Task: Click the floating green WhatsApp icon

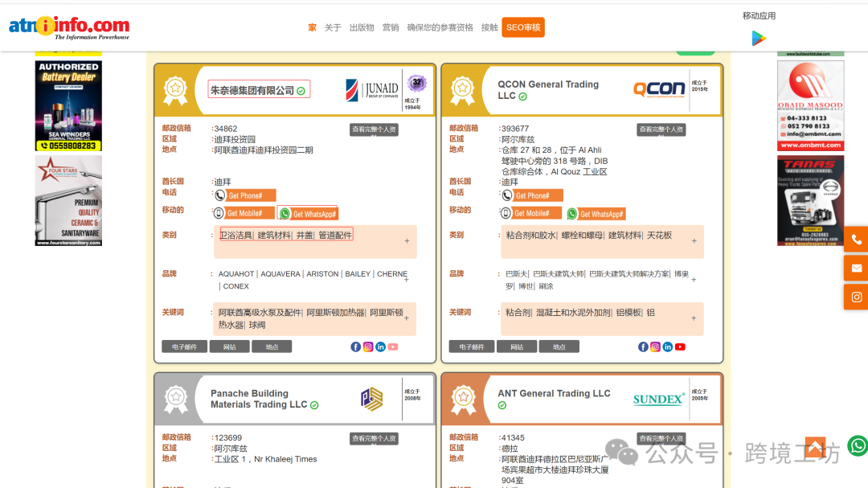Action: 858,445
